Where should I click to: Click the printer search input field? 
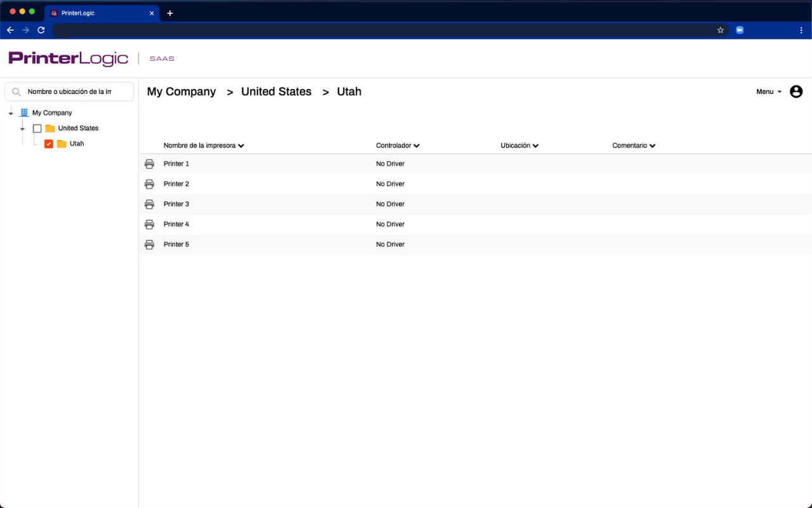75,91
